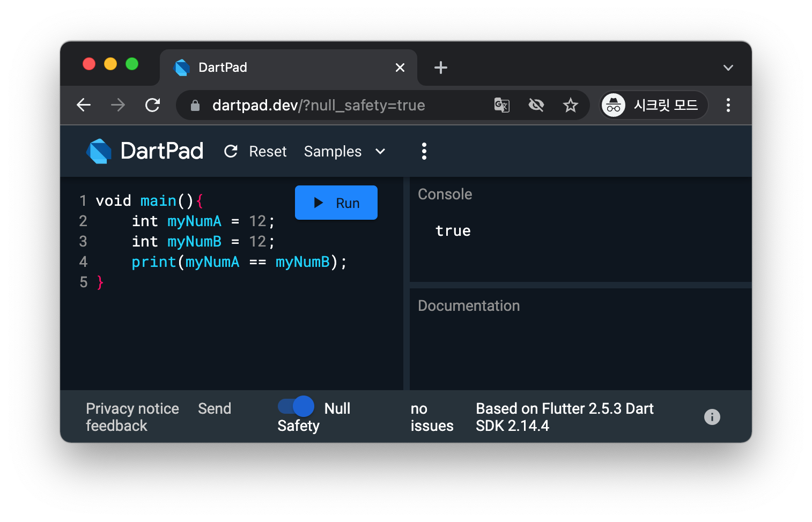Click 'myNumA' on code line 2
This screenshot has height=522, width=812.
tap(194, 221)
